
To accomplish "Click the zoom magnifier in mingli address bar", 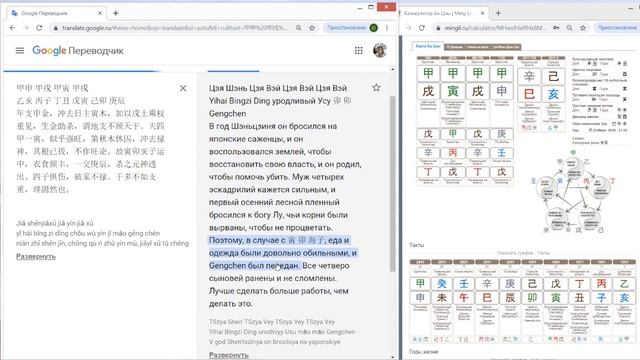I will (569, 28).
